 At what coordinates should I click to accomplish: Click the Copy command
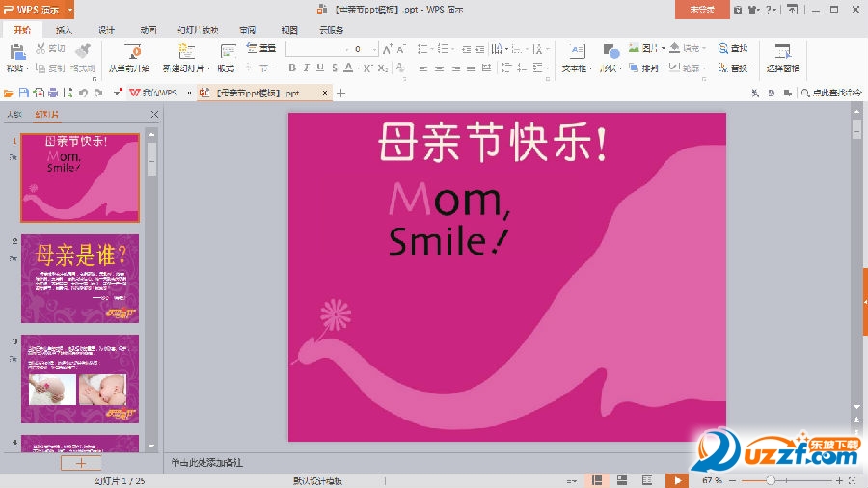(50, 68)
